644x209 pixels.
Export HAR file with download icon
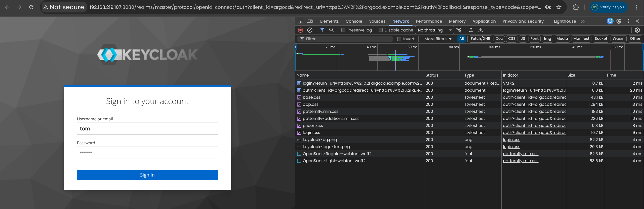(480, 30)
